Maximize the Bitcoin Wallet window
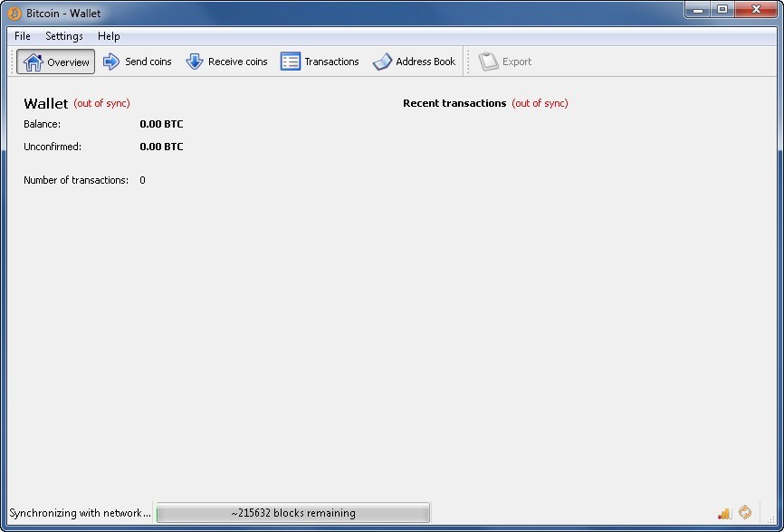 (x=722, y=9)
